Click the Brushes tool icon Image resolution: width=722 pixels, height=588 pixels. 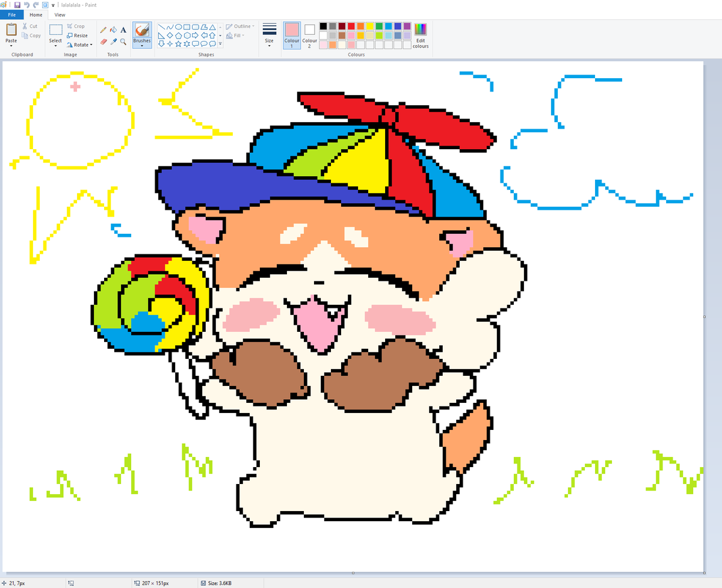click(142, 30)
